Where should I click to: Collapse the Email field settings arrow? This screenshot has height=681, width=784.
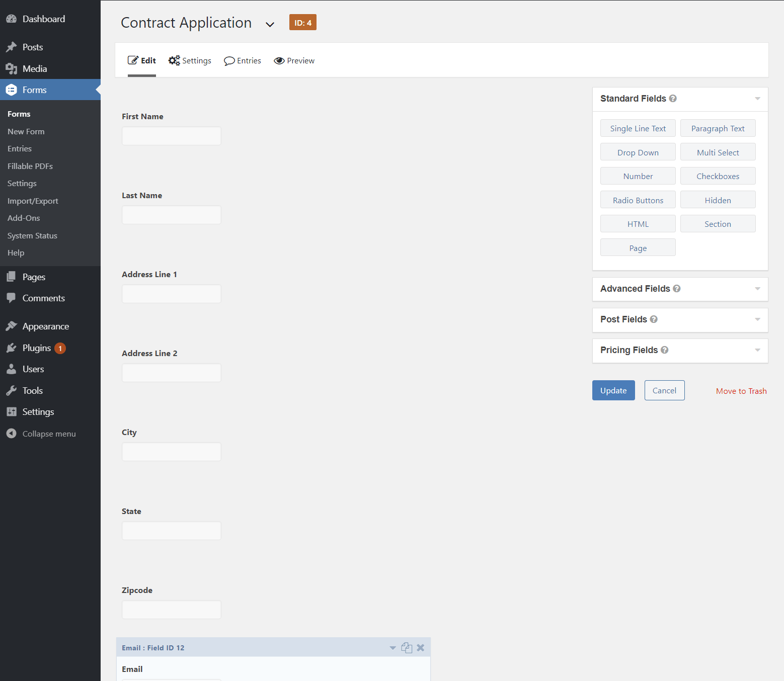coord(393,647)
